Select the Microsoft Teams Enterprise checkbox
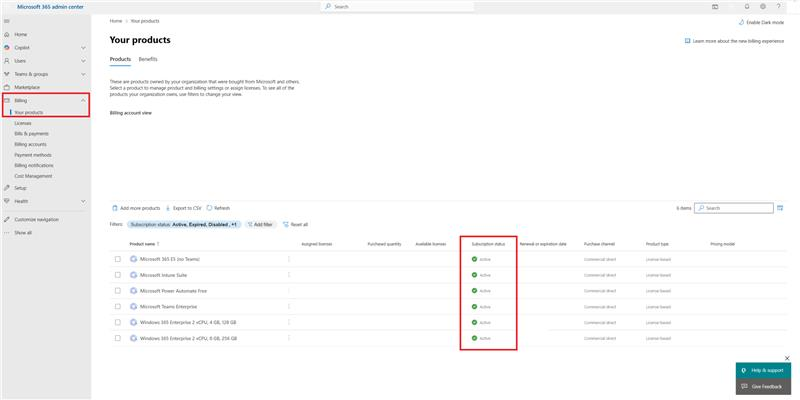The width and height of the screenshot is (800, 400). click(118, 307)
